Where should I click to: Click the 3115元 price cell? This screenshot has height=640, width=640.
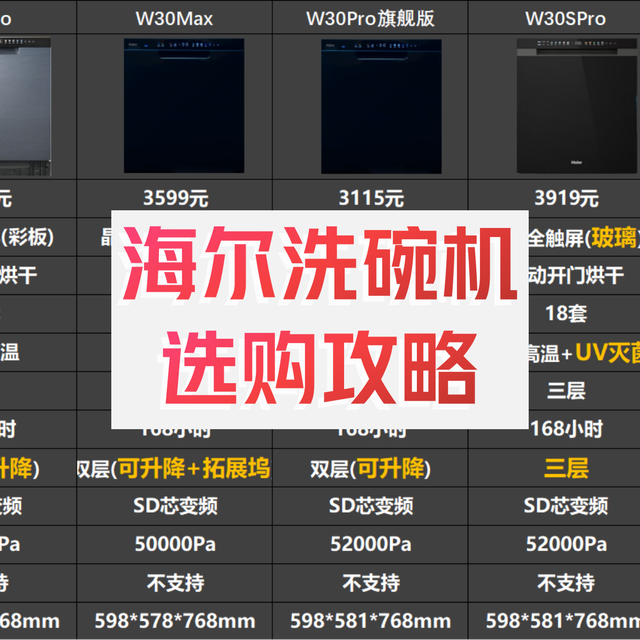click(372, 198)
